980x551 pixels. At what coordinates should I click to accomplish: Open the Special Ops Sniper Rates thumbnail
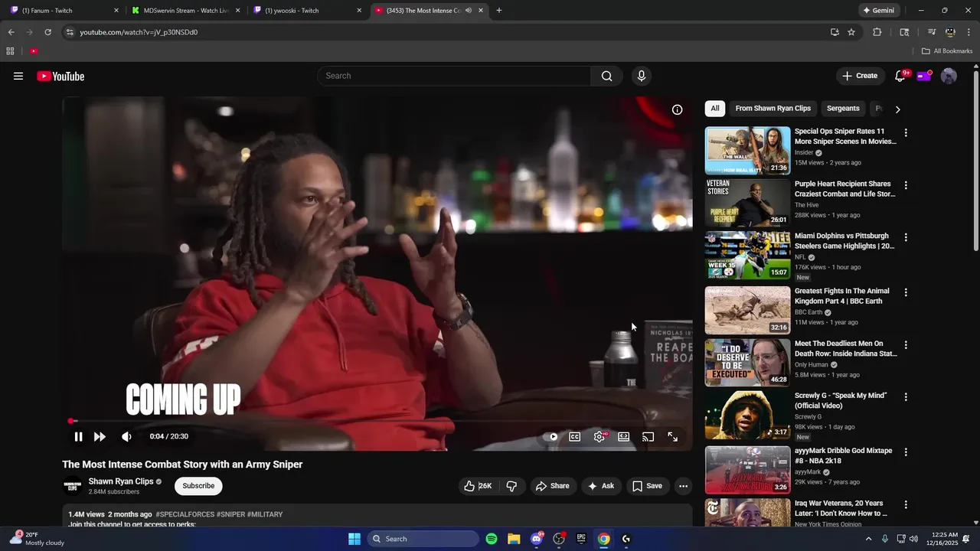coord(747,151)
